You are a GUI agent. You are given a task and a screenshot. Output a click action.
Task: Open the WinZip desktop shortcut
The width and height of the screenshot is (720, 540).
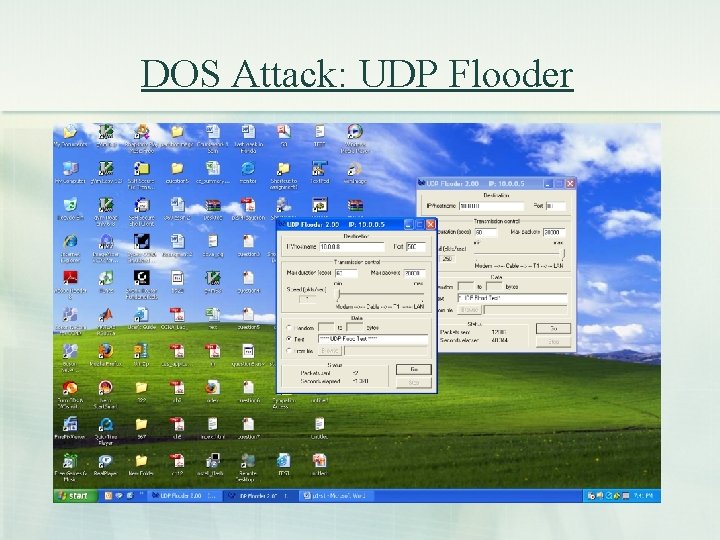[141, 355]
